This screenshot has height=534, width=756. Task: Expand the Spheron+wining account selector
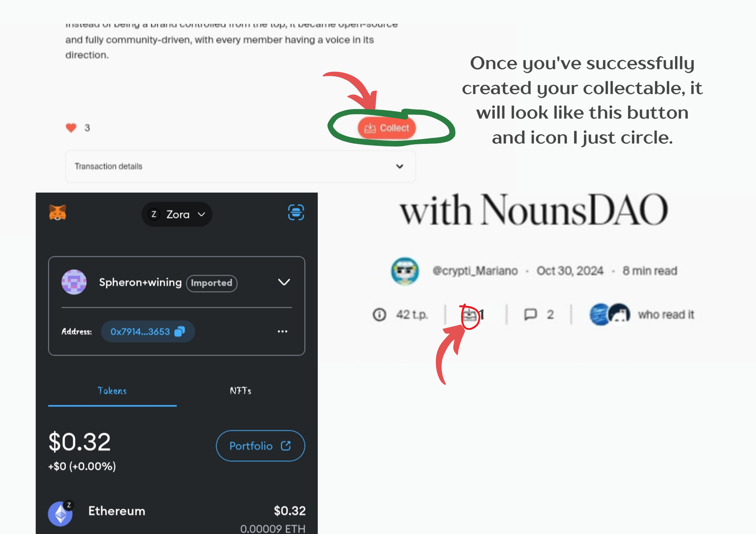pos(284,282)
